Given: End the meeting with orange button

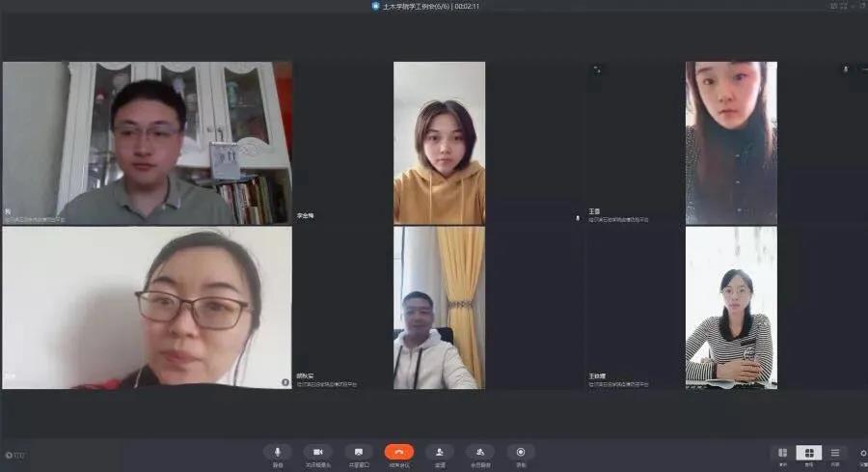Looking at the screenshot, I should coord(399,452).
